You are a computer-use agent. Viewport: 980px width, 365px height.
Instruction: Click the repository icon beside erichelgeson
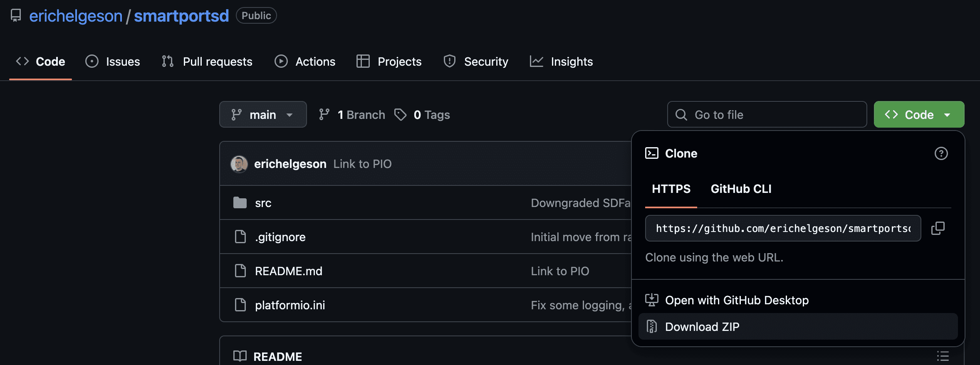[16, 16]
